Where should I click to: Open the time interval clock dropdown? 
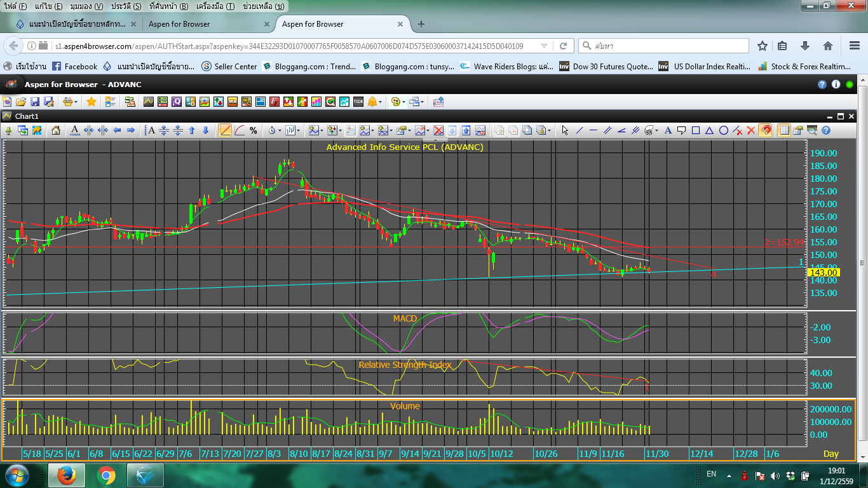point(280,130)
